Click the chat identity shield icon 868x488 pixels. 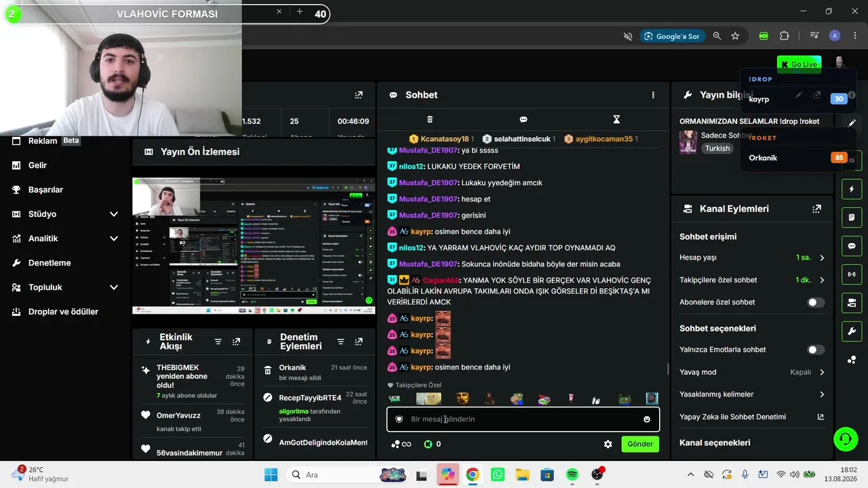[x=399, y=420]
